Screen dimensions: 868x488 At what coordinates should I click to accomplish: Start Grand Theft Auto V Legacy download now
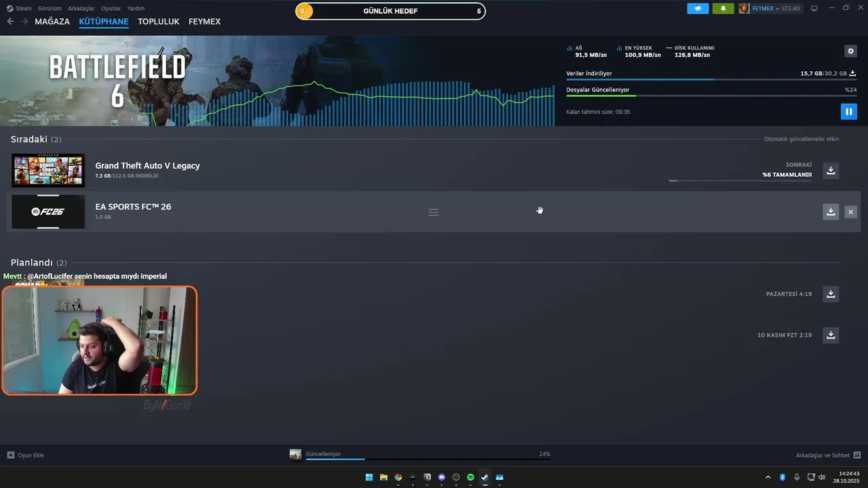(x=831, y=170)
